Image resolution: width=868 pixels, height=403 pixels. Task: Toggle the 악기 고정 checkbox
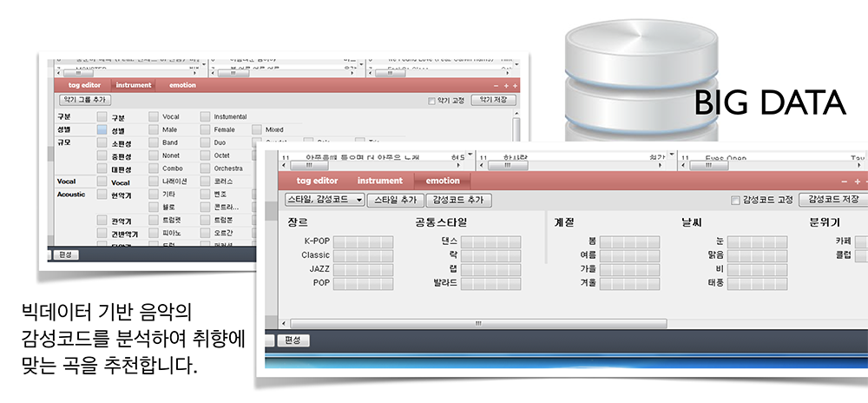(x=432, y=101)
